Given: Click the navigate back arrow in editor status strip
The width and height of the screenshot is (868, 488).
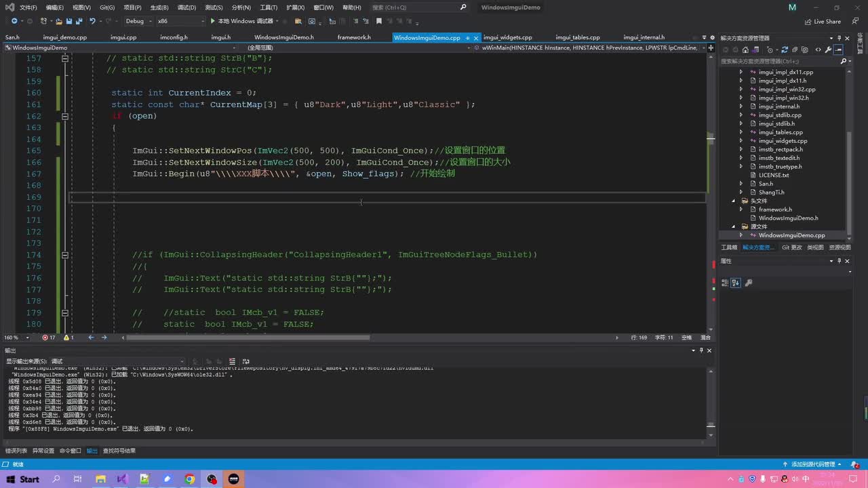Looking at the screenshot, I should tap(91, 338).
